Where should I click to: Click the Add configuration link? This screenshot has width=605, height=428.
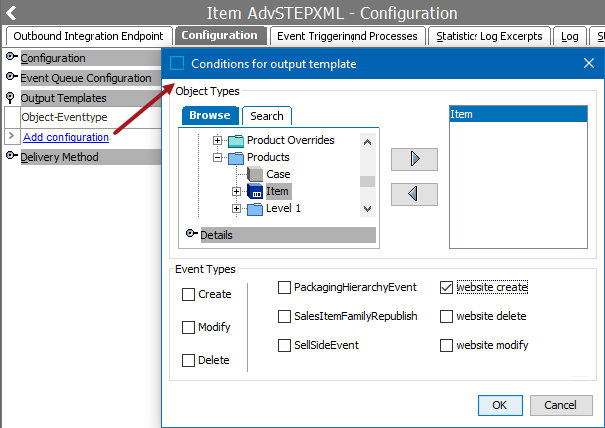pyautogui.click(x=66, y=137)
